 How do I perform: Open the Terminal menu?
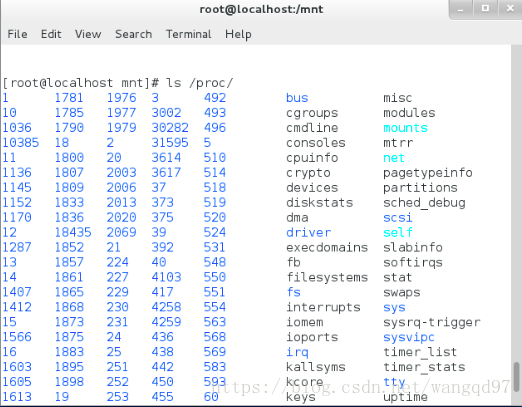(189, 34)
